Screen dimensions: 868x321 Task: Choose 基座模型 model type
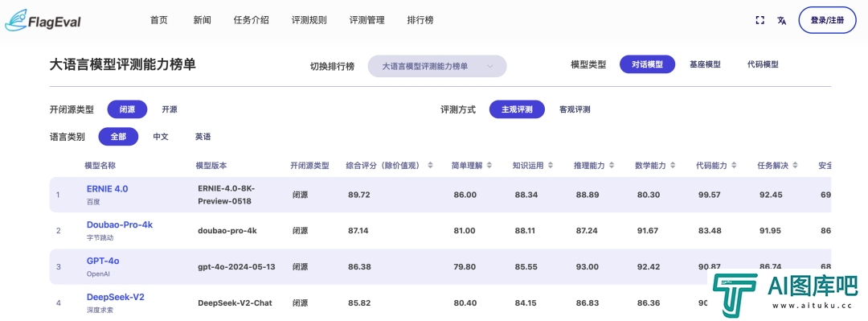[705, 64]
